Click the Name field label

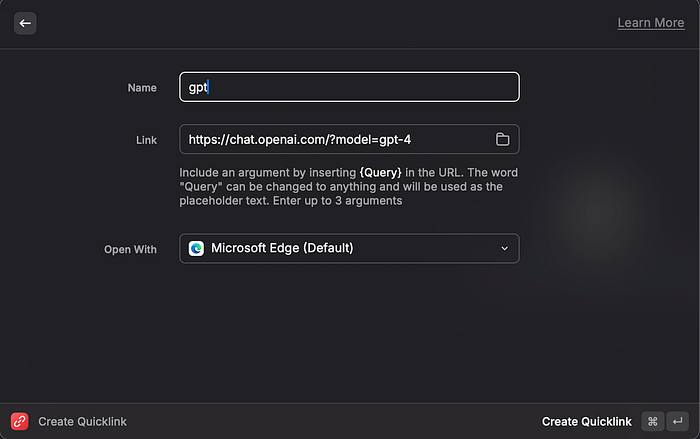coord(142,88)
